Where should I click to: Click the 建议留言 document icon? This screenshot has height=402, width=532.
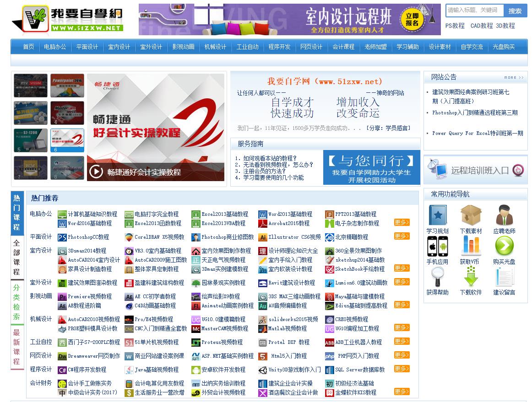pos(504,277)
